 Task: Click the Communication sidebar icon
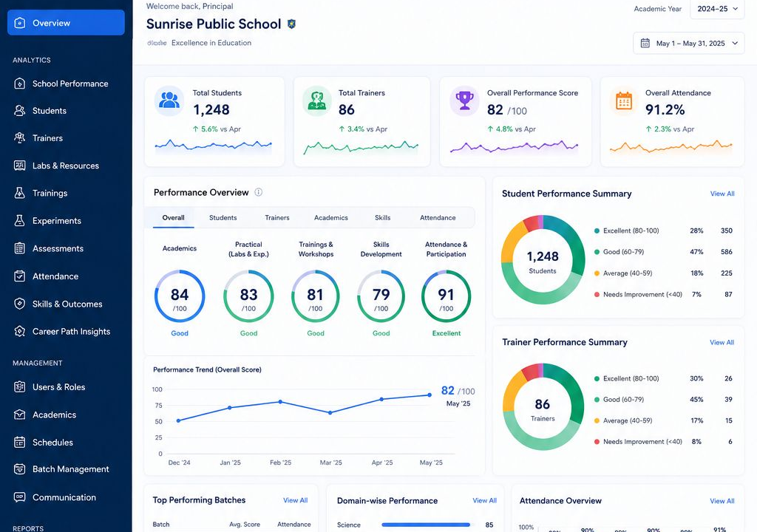coord(20,497)
